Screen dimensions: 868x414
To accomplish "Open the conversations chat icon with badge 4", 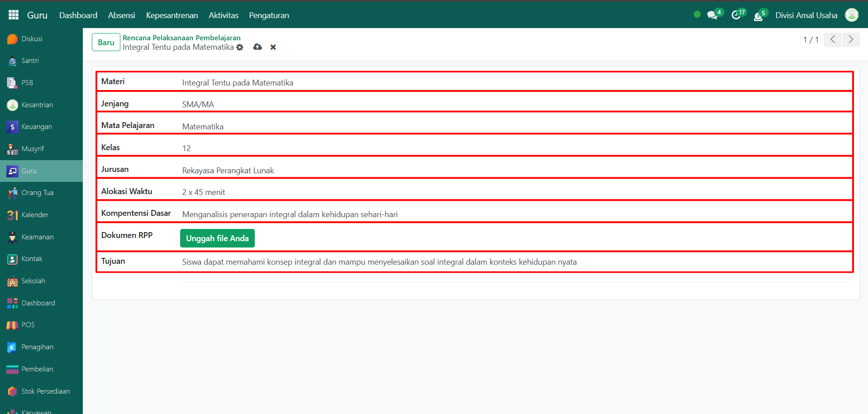I will pyautogui.click(x=713, y=15).
